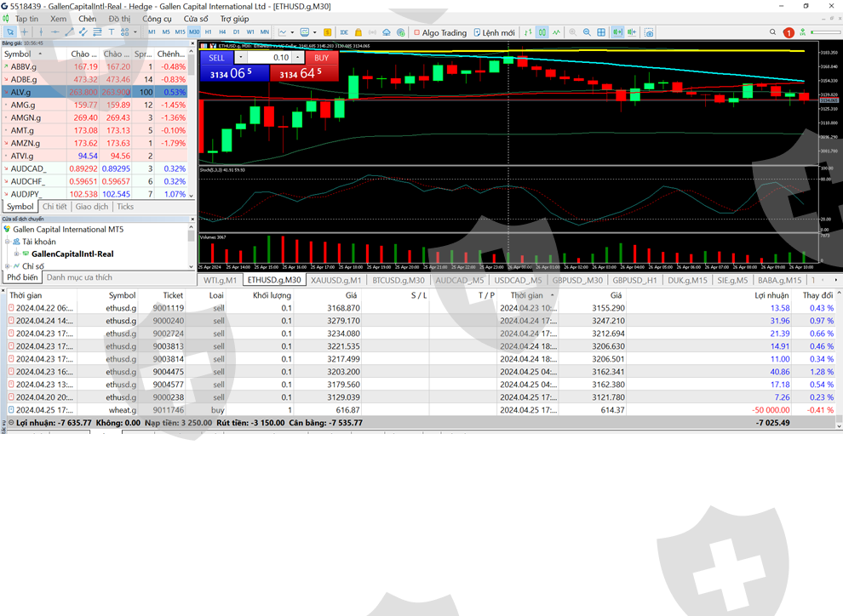Click the SELL button

pyautogui.click(x=216, y=58)
